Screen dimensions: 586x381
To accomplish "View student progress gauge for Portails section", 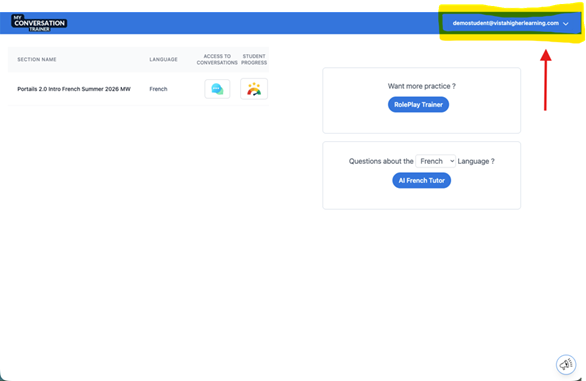I will (x=254, y=89).
